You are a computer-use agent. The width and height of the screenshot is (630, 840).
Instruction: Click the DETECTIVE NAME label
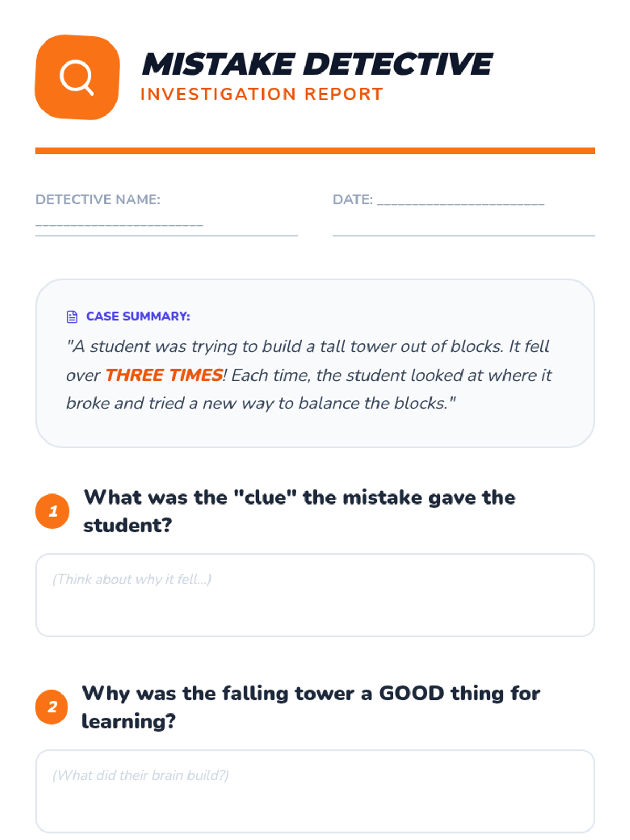pos(98,199)
